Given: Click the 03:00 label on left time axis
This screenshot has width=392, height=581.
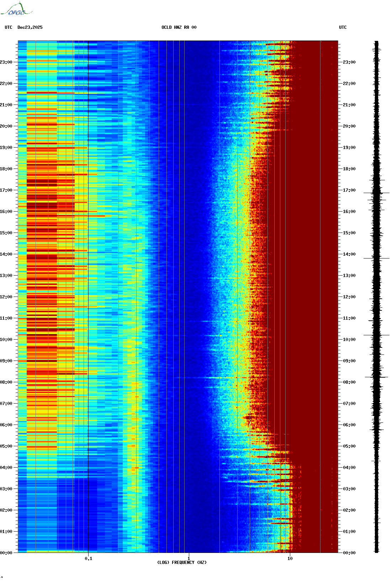Looking at the screenshot, I should 6,489.
